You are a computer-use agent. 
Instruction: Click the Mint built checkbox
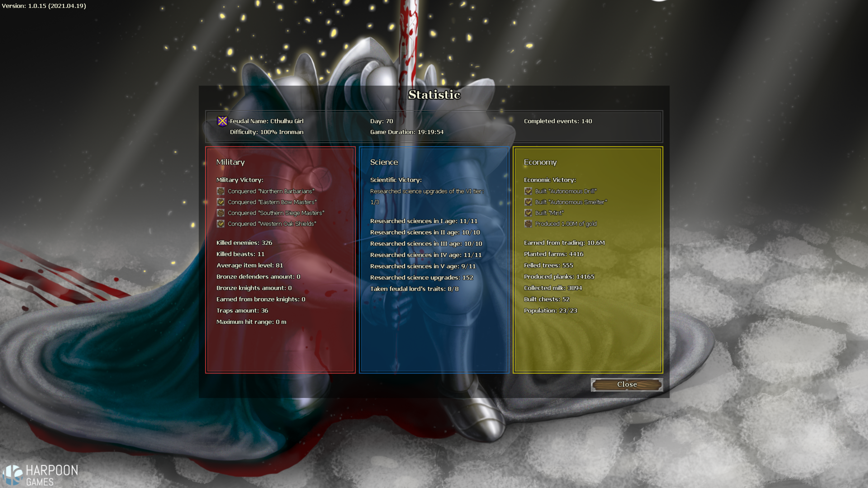(x=528, y=213)
